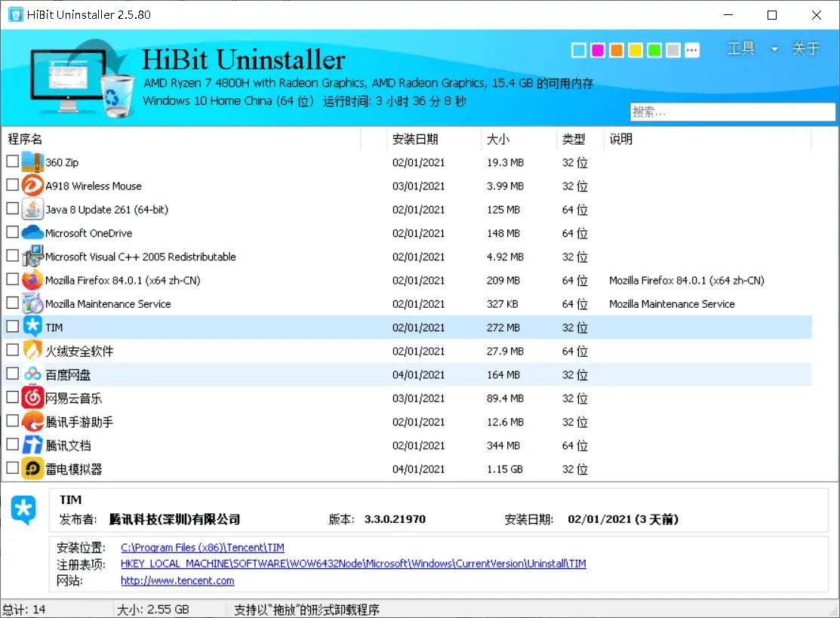This screenshot has height=618, width=840.
Task: Choose the yellow theme color swatch
Action: pos(635,51)
